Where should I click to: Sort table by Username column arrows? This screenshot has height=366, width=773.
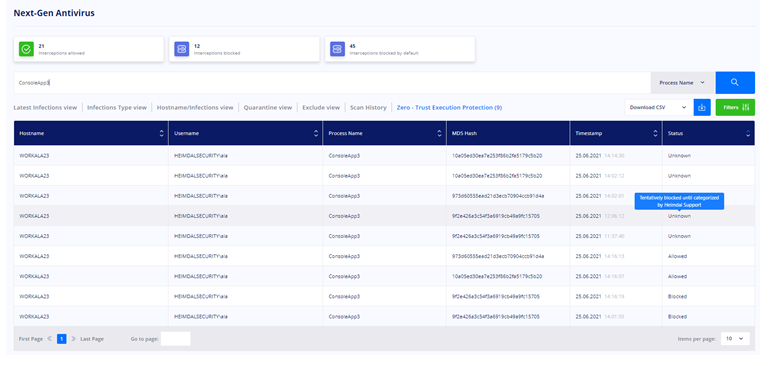tap(316, 133)
